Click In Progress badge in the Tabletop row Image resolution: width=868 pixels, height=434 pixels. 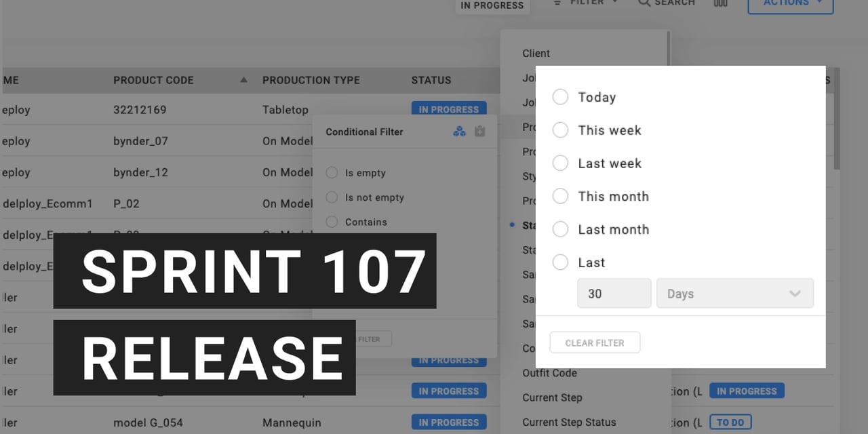448,109
